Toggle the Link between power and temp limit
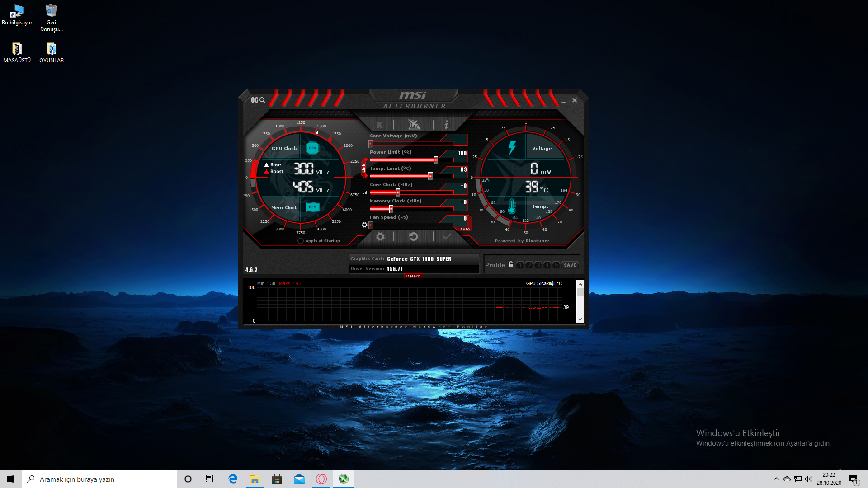868x488 pixels. tap(363, 168)
